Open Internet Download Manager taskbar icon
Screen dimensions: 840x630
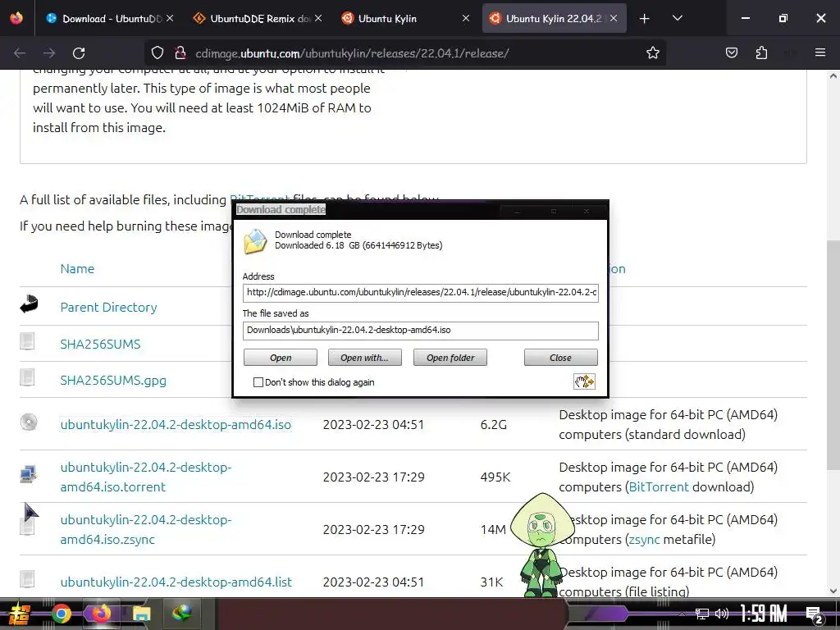[181, 613]
